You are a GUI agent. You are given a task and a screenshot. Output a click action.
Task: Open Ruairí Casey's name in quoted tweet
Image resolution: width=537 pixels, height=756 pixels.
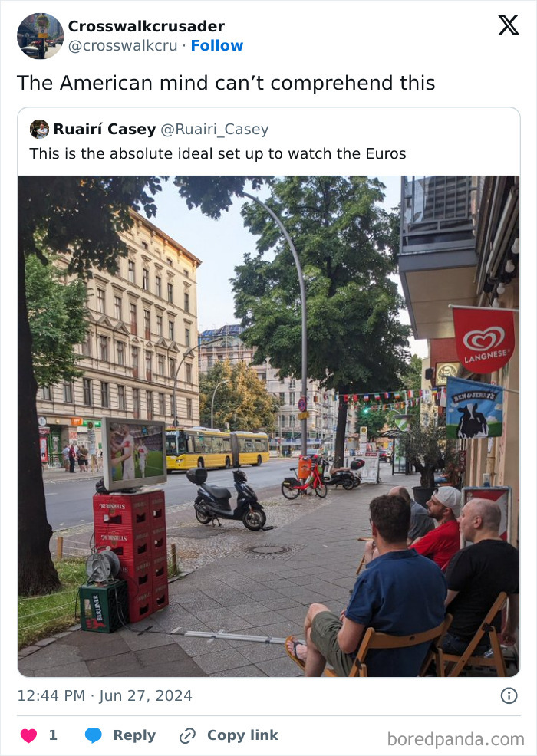[x=104, y=130]
